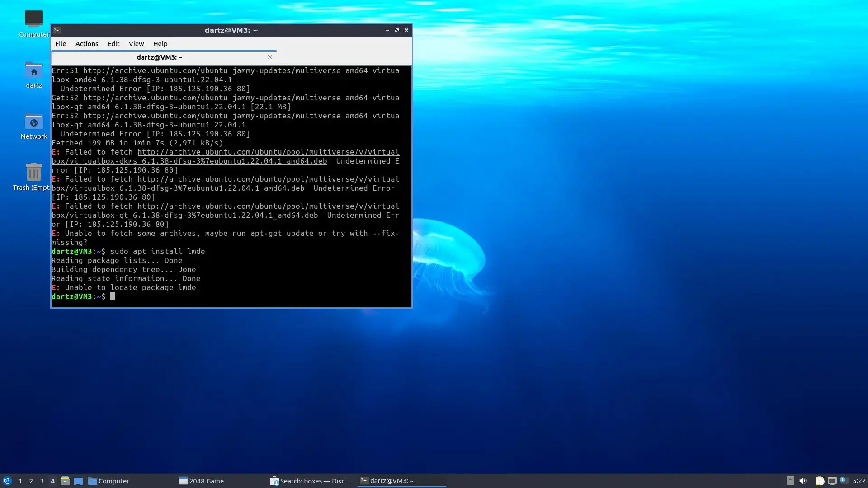
Task: Open the volume control tray icon
Action: tap(803, 481)
